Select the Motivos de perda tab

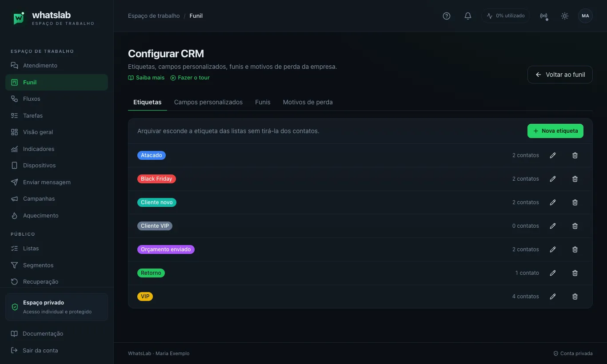point(308,102)
